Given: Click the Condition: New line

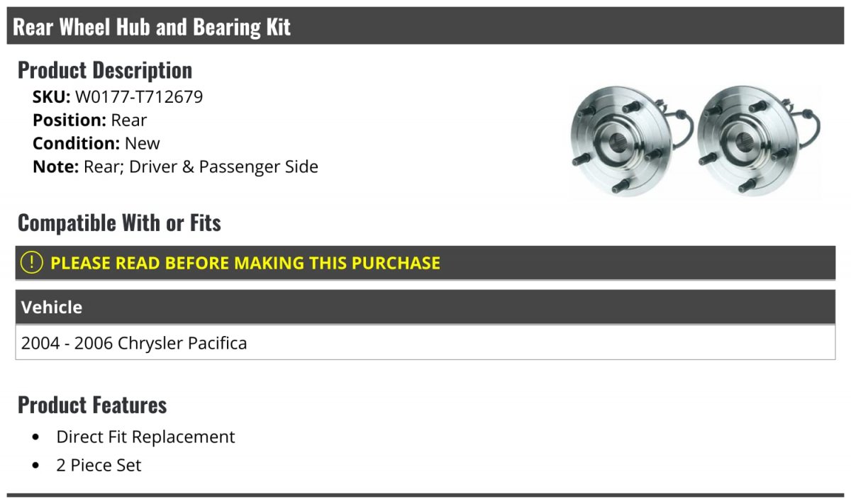Looking at the screenshot, I should pyautogui.click(x=96, y=143).
